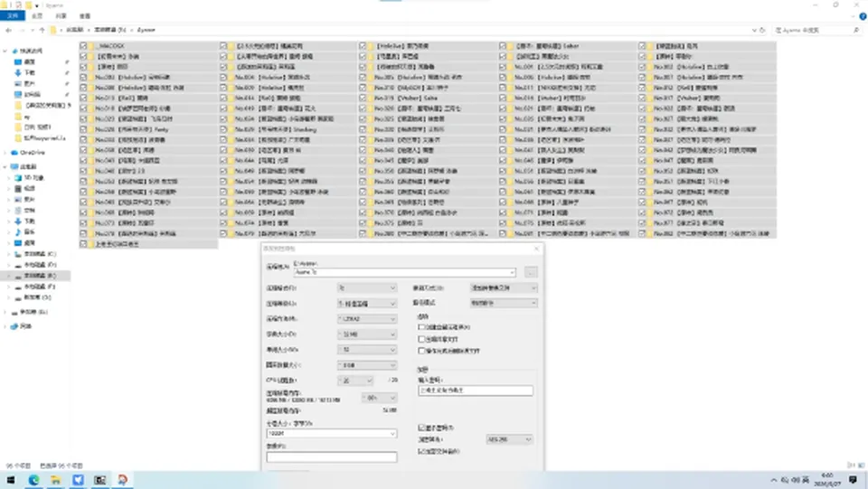Open the dictionary size dropdown

pyautogui.click(x=367, y=334)
